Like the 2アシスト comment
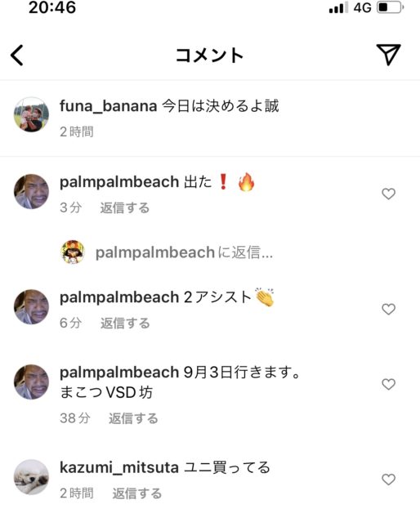The image size is (420, 531). [x=388, y=309]
